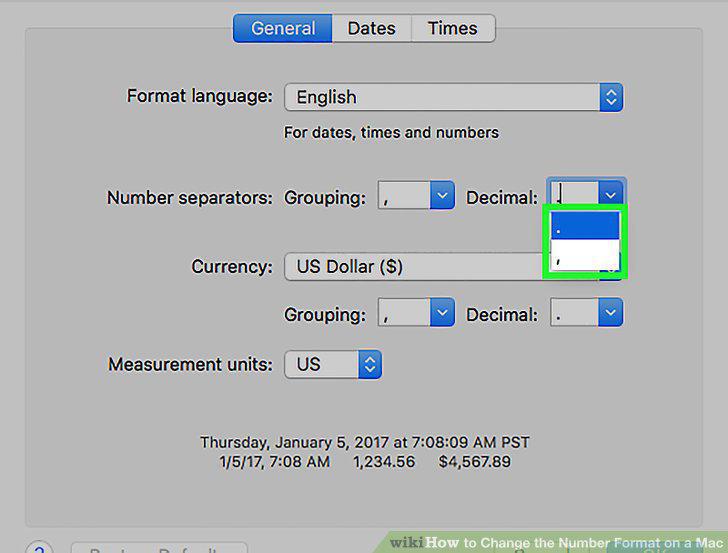The image size is (728, 553).
Task: Expand the Currency Grouping chevron arrow
Action: (x=442, y=312)
